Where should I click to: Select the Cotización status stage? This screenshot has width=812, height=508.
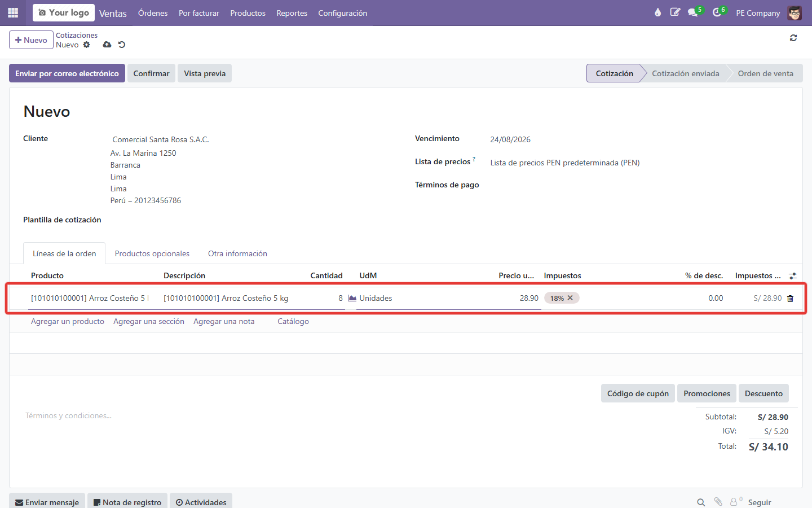[614, 73]
